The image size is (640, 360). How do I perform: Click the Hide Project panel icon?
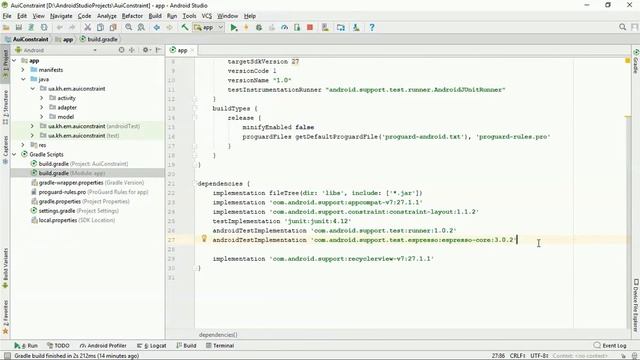(159, 50)
